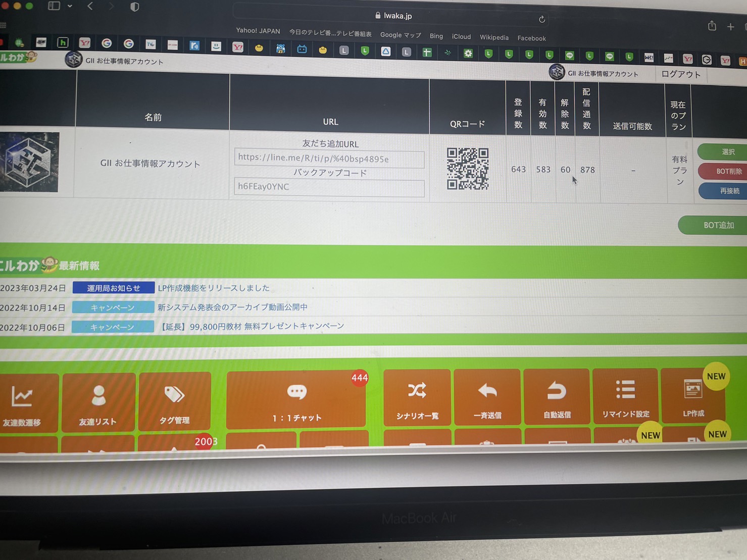Click the 登録数 value 643

tap(519, 169)
